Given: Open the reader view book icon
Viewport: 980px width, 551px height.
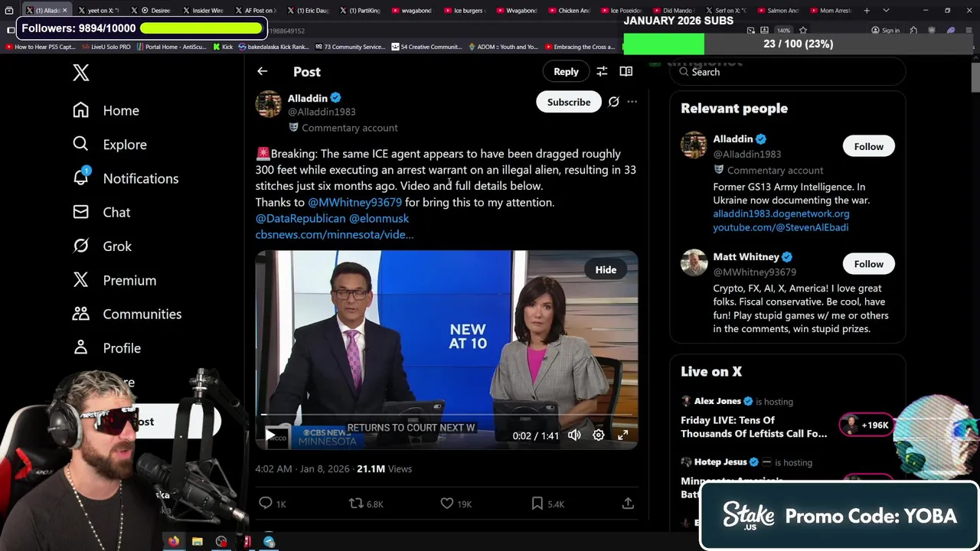Looking at the screenshot, I should pos(626,71).
